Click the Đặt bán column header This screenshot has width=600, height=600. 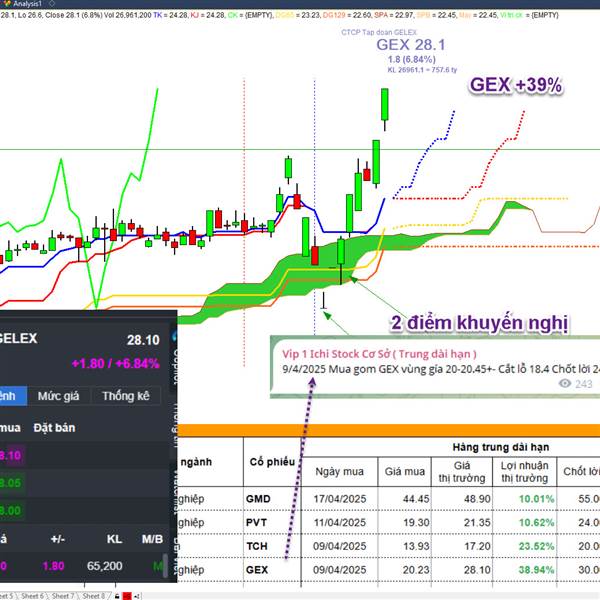pos(54,427)
